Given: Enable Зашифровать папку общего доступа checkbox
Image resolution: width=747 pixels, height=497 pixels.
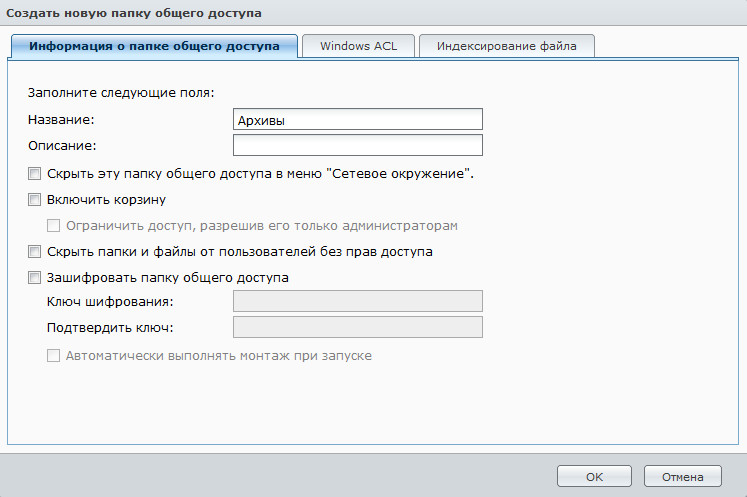Looking at the screenshot, I should (36, 277).
